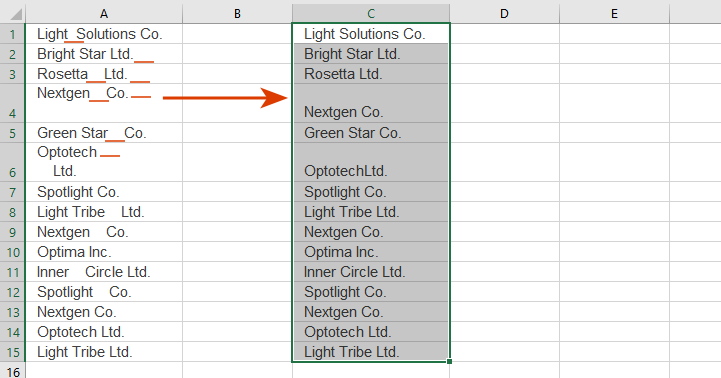The image size is (721, 378).
Task: Click cell A12 'Spotlight Co.'
Action: pyautogui.click(x=104, y=292)
